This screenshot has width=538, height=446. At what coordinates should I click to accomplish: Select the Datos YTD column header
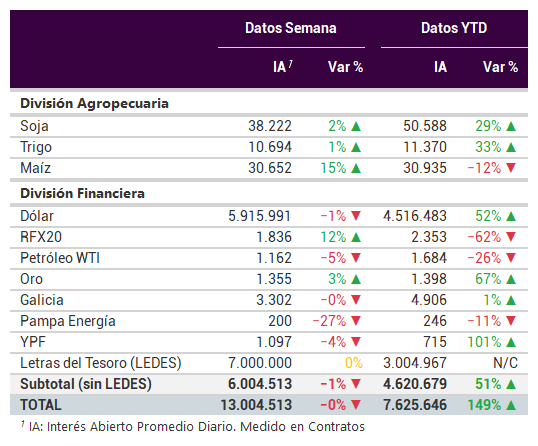tap(454, 28)
